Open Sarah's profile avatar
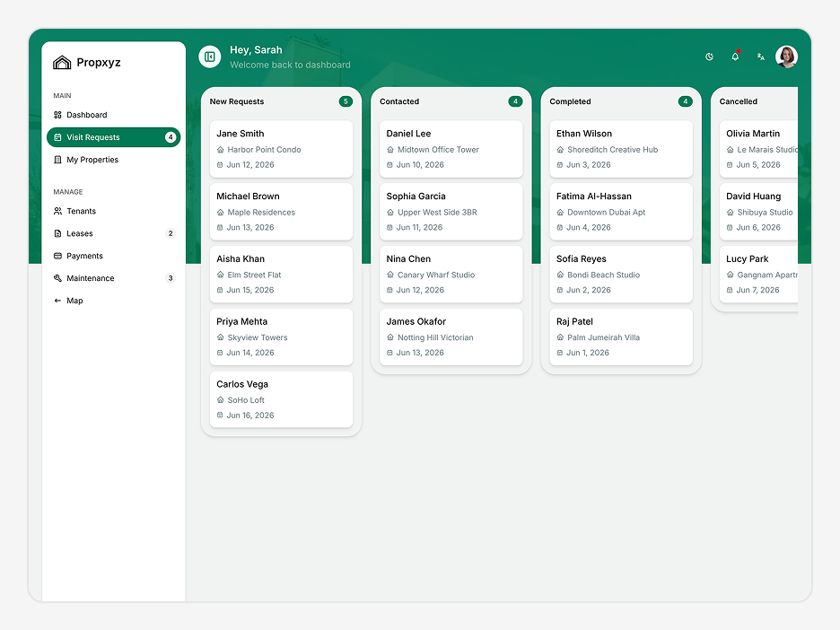This screenshot has height=630, width=840. (786, 57)
